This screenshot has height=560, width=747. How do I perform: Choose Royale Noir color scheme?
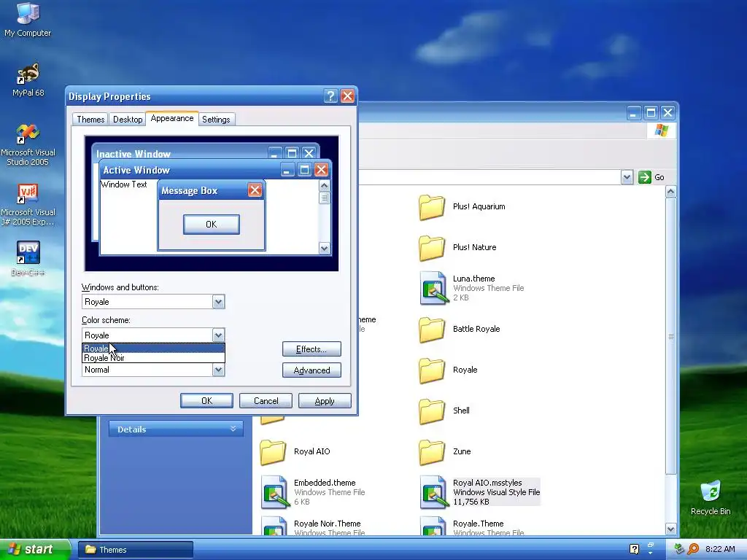153,358
